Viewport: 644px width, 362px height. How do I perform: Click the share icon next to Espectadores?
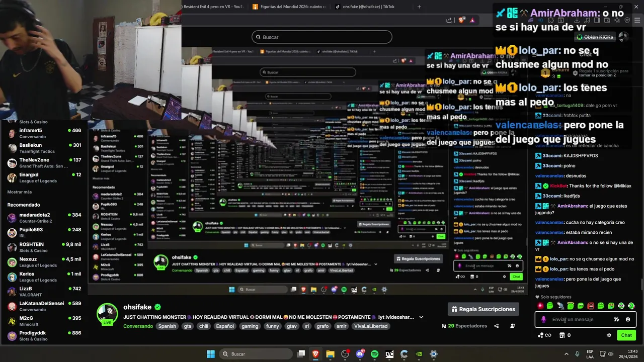(x=496, y=326)
